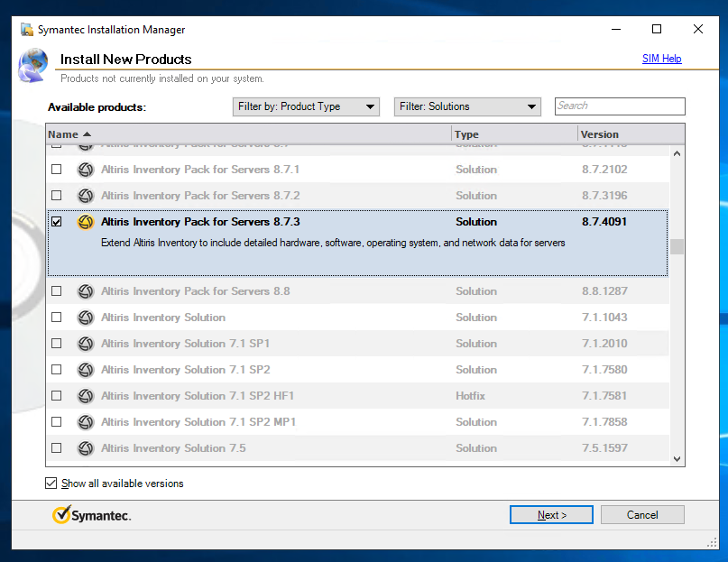Cancel the product installation
Image resolution: width=728 pixels, height=562 pixels.
pyautogui.click(x=642, y=514)
